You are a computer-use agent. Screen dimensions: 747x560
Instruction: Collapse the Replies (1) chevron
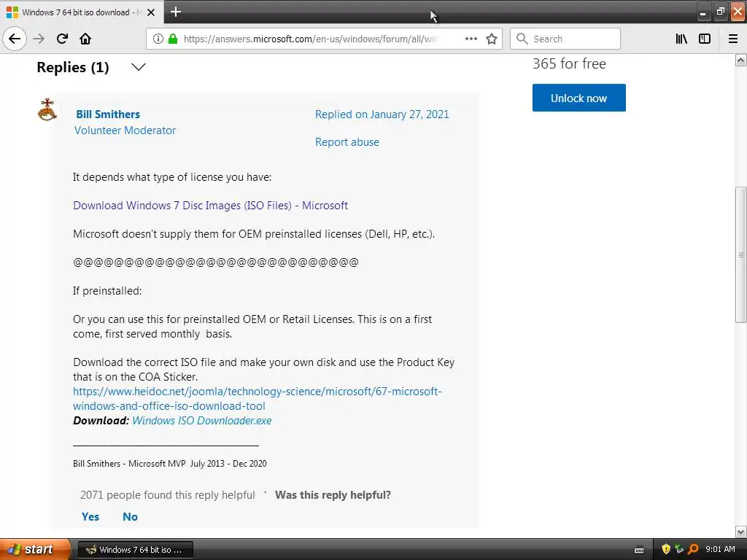pos(139,67)
